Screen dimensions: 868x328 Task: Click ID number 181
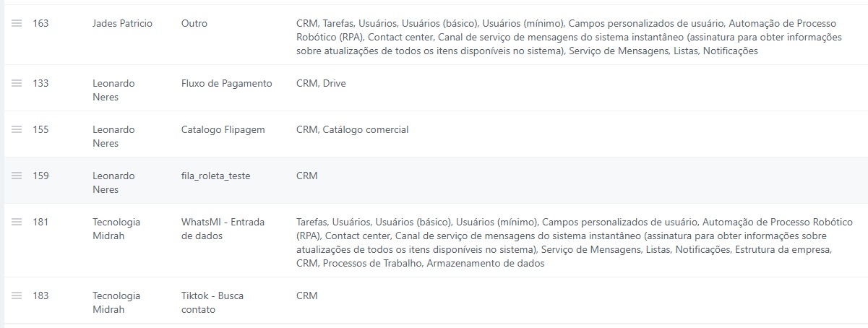[x=40, y=222]
